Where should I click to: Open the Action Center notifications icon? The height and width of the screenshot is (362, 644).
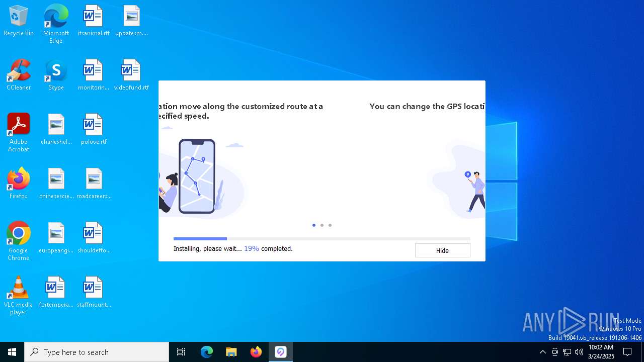click(627, 352)
